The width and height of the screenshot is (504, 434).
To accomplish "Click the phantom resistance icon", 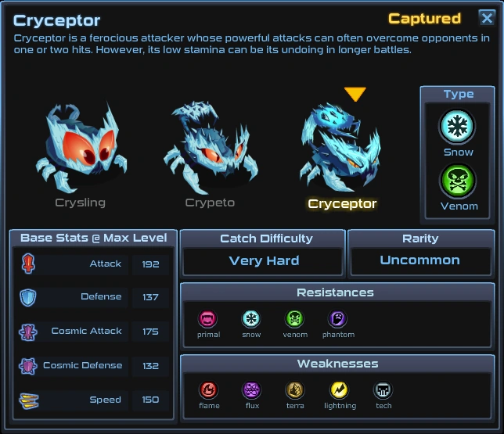I will point(337,319).
